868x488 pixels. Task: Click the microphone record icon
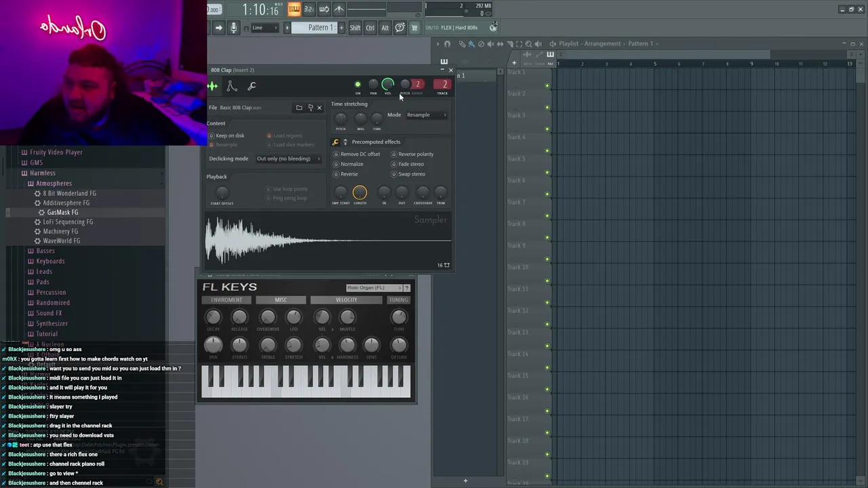pyautogui.click(x=233, y=28)
